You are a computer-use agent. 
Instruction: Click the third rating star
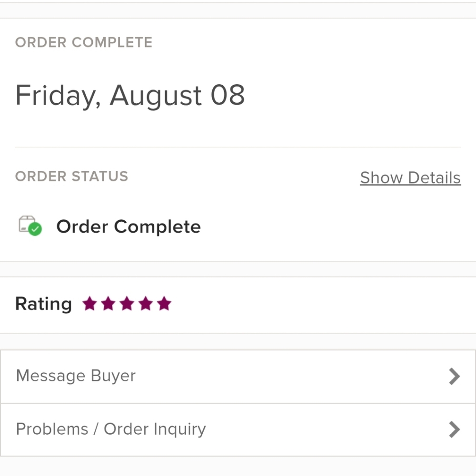click(127, 304)
